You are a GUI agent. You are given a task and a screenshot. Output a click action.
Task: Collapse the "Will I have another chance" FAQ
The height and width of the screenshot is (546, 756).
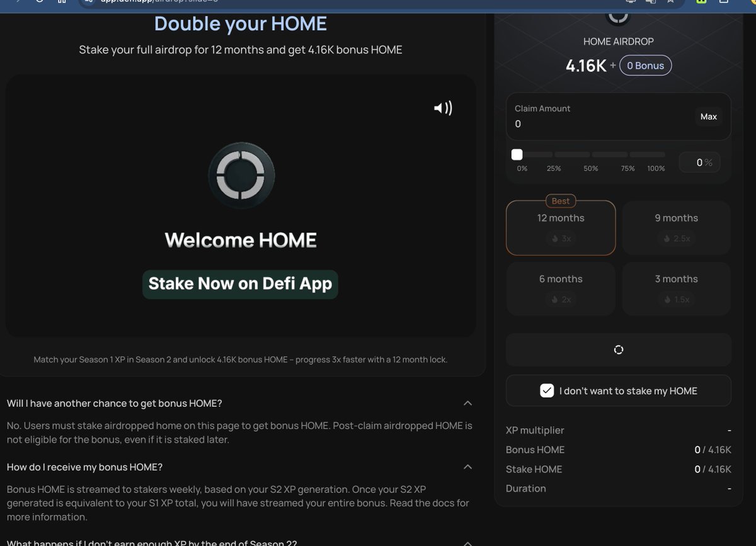(x=467, y=403)
